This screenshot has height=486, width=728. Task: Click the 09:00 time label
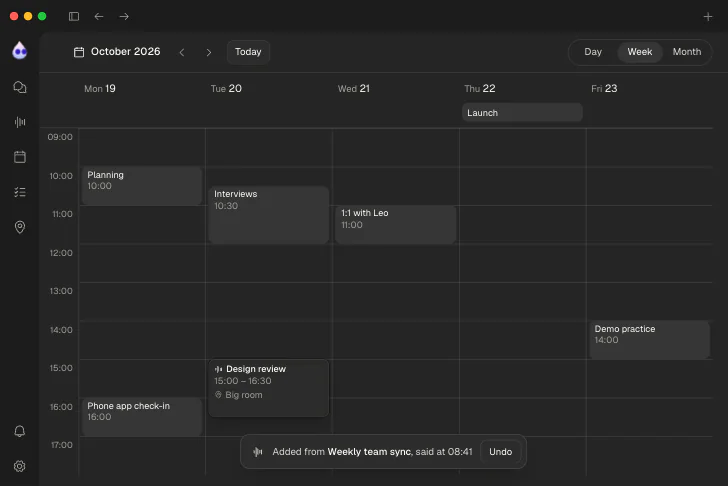pyautogui.click(x=60, y=137)
